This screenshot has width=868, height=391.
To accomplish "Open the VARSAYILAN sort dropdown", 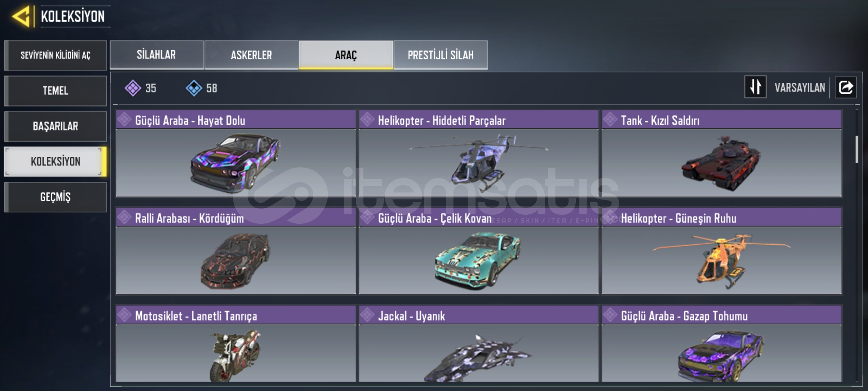I will tap(800, 88).
